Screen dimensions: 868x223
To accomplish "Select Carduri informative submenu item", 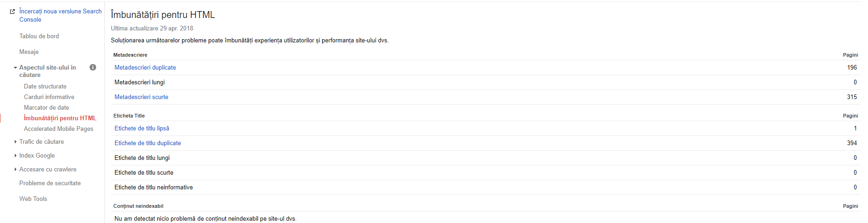I will click(49, 97).
